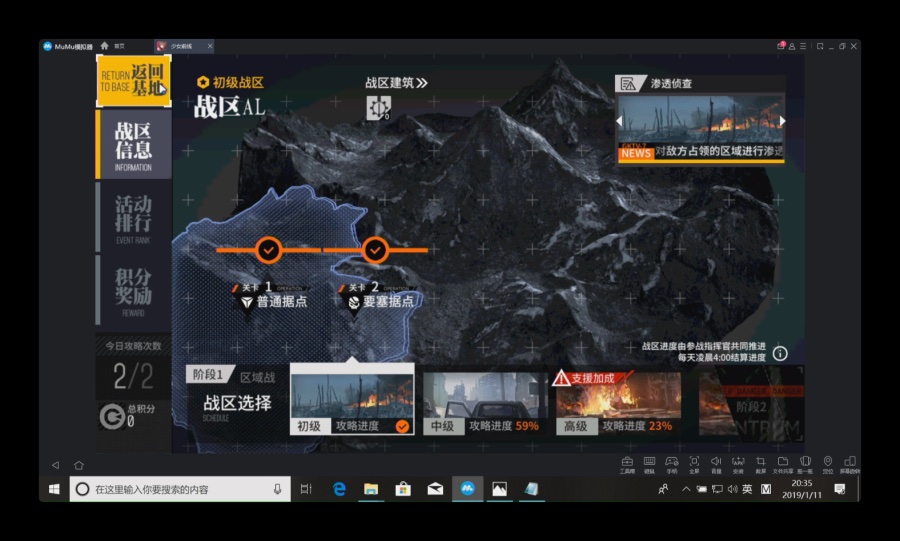Open the MuMu gamepad settings
This screenshot has width=900, height=541.
click(672, 464)
